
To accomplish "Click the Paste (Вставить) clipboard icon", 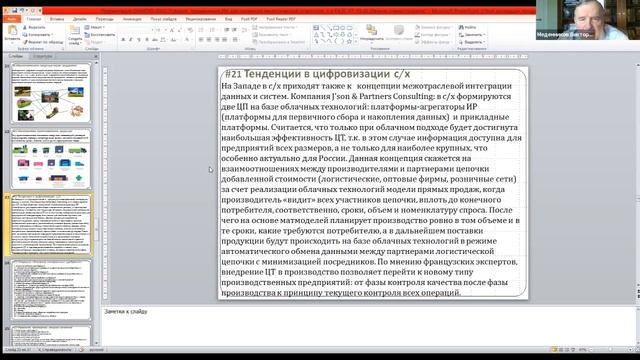I will pyautogui.click(x=12, y=30).
